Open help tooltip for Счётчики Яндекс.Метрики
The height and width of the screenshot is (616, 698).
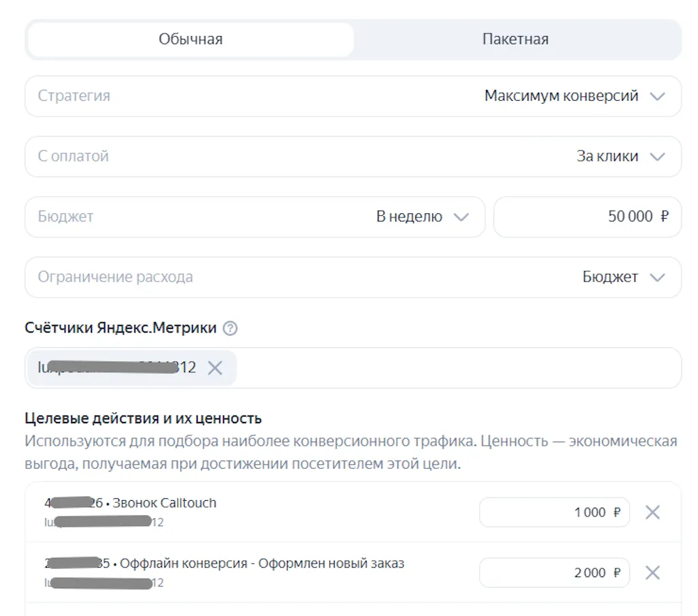(230, 328)
